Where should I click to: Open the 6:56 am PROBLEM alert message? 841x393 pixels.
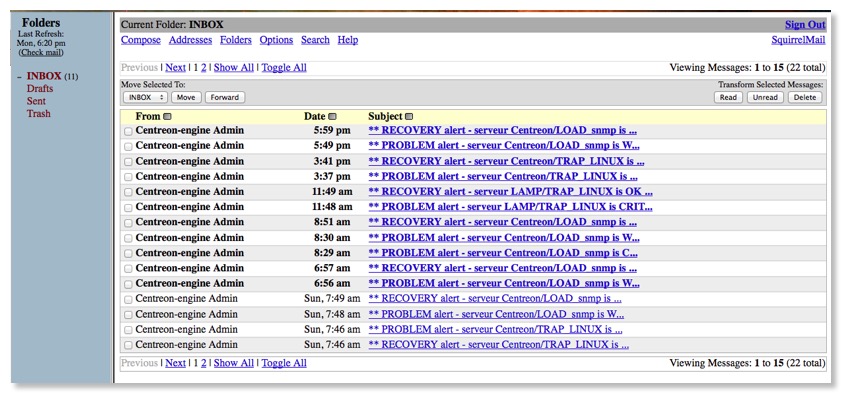pos(504,284)
